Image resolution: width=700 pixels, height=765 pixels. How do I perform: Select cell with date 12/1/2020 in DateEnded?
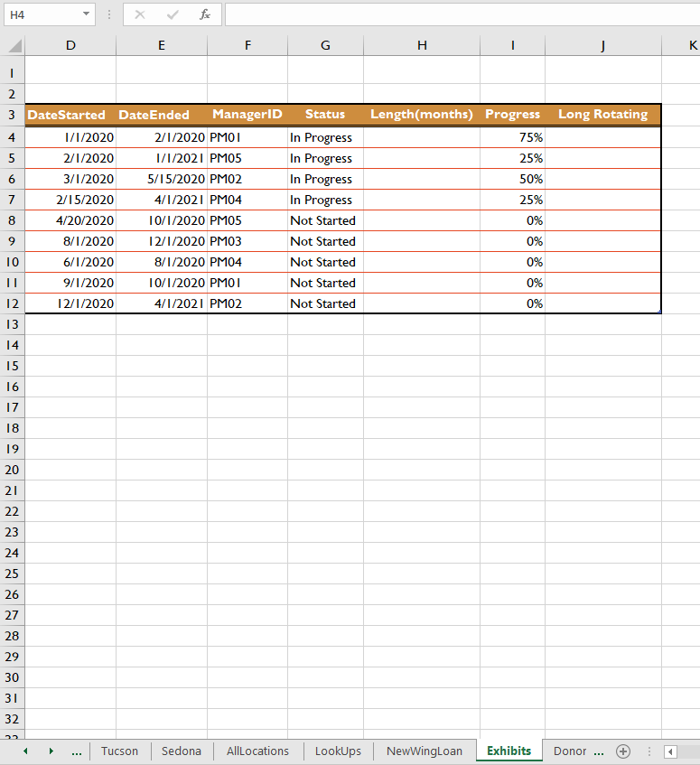click(162, 241)
